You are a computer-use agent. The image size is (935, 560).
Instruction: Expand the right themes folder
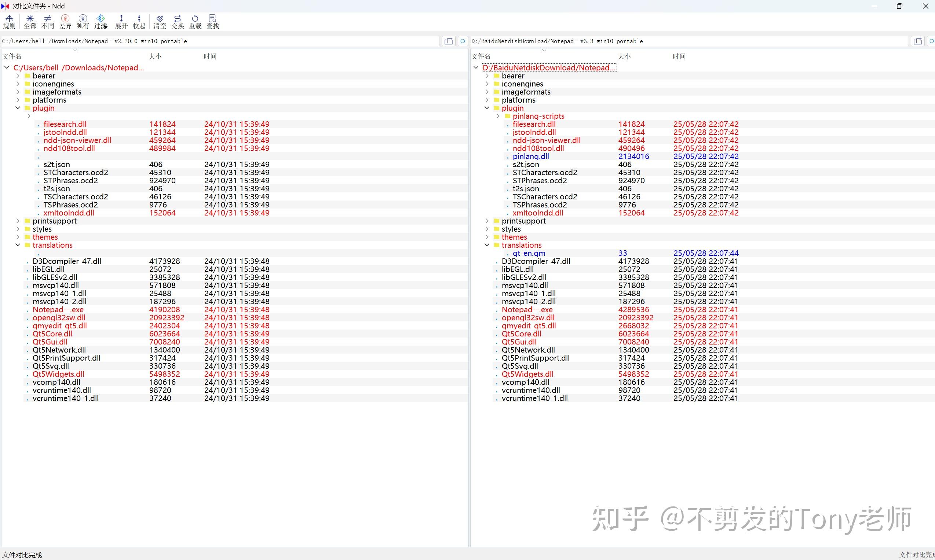(487, 237)
